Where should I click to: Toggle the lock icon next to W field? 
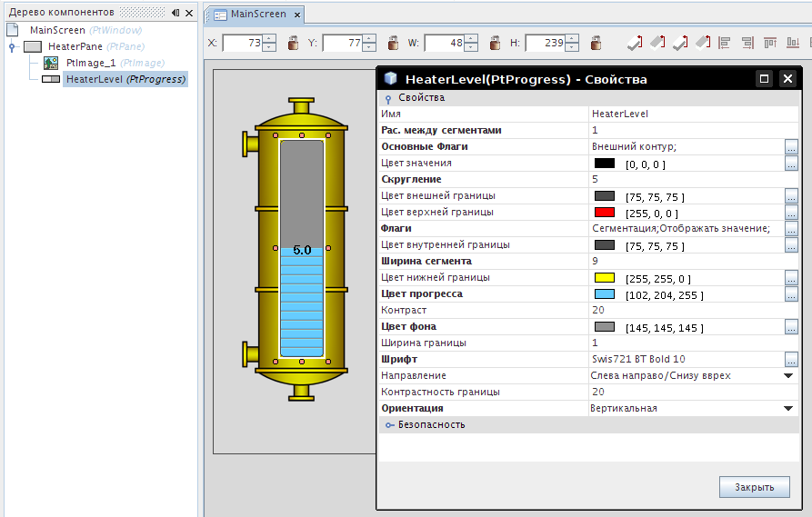pos(495,43)
